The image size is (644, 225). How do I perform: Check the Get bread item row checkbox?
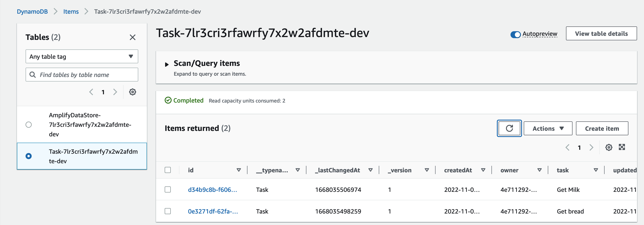(168, 211)
